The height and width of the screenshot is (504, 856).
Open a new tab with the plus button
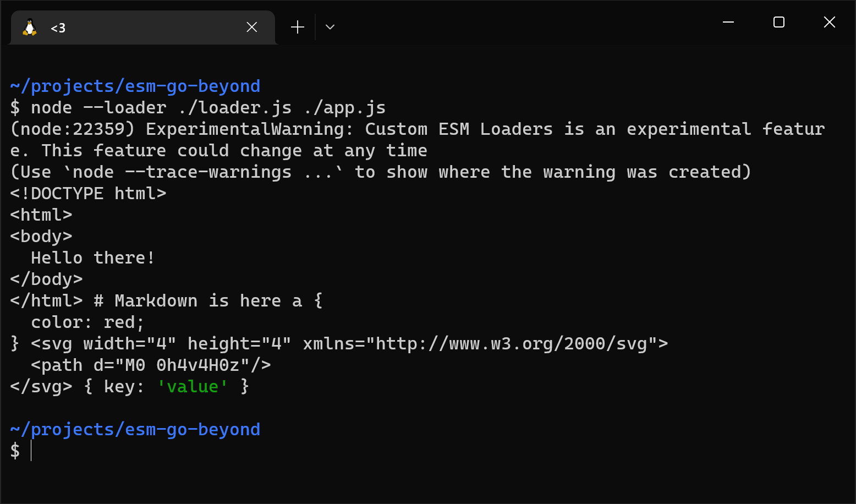coord(297,26)
